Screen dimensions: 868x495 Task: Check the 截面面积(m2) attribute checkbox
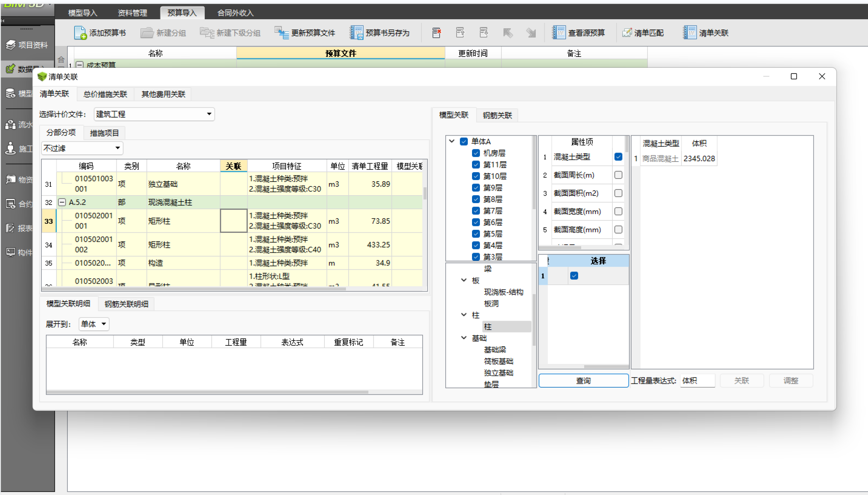[618, 193]
